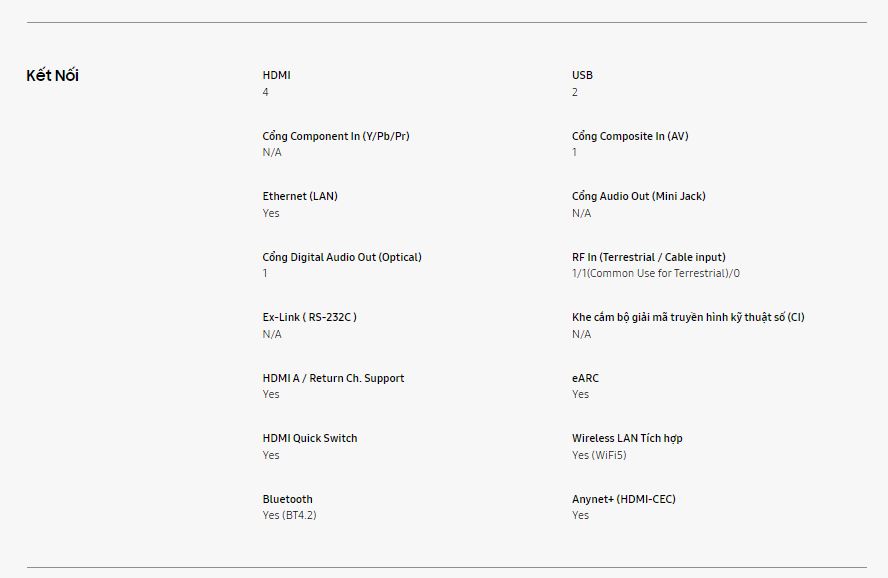Click the Cổng Audio Out (Mini Jack) label

[x=638, y=196]
